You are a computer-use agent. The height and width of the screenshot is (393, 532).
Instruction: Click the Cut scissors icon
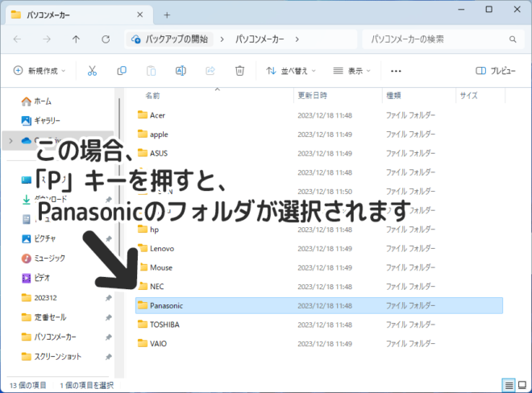click(x=92, y=71)
